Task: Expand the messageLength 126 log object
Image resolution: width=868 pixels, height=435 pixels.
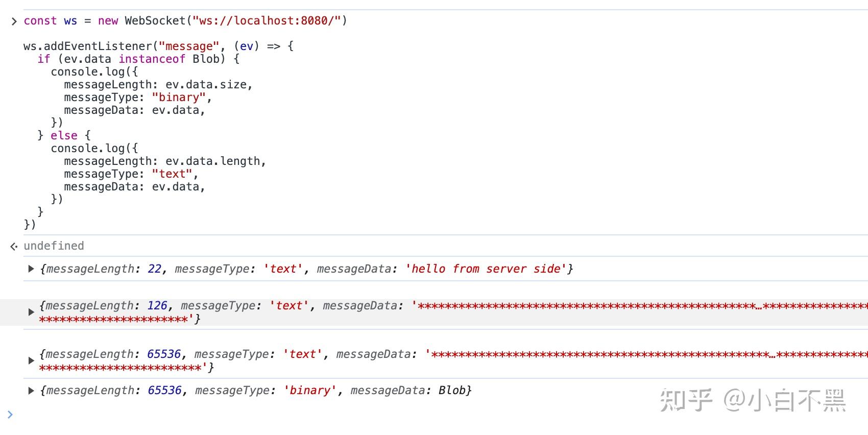Action: click(31, 312)
